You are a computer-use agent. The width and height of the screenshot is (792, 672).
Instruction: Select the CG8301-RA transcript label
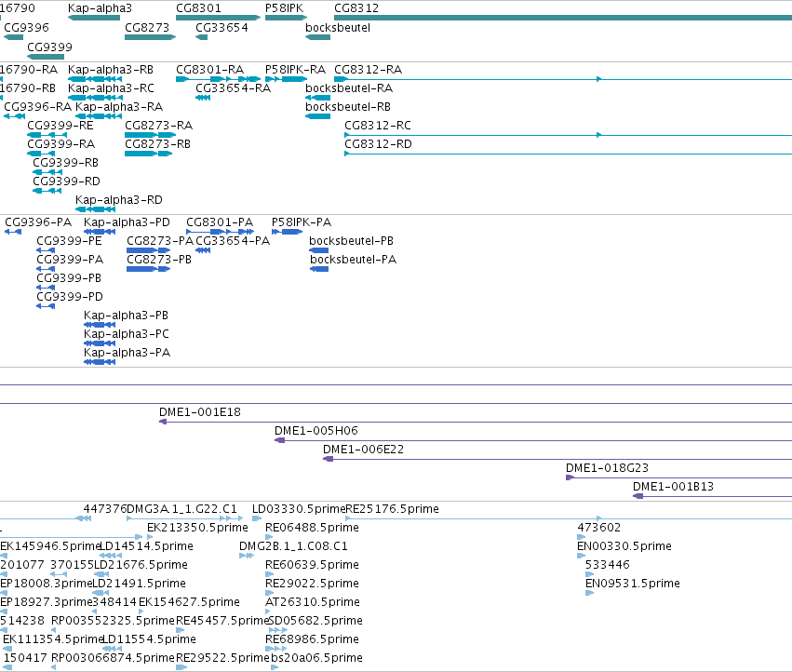(x=209, y=69)
